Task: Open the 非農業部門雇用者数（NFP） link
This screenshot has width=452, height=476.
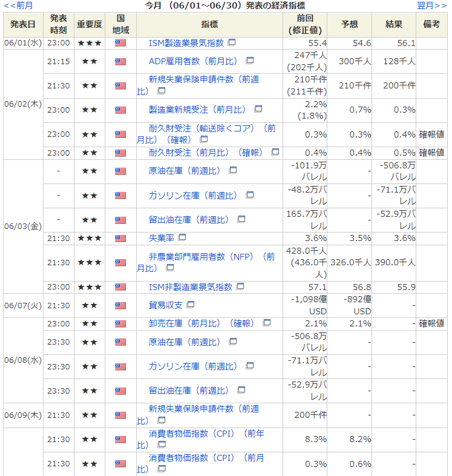Action: coord(206,262)
